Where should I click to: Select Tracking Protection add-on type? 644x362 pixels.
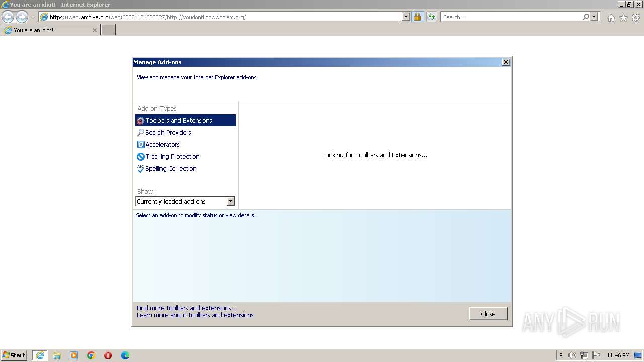pyautogui.click(x=186, y=156)
